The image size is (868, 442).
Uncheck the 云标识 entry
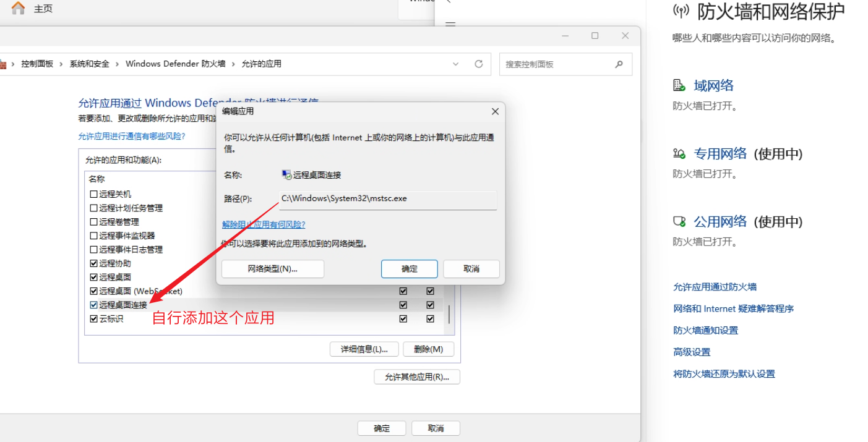click(x=93, y=318)
